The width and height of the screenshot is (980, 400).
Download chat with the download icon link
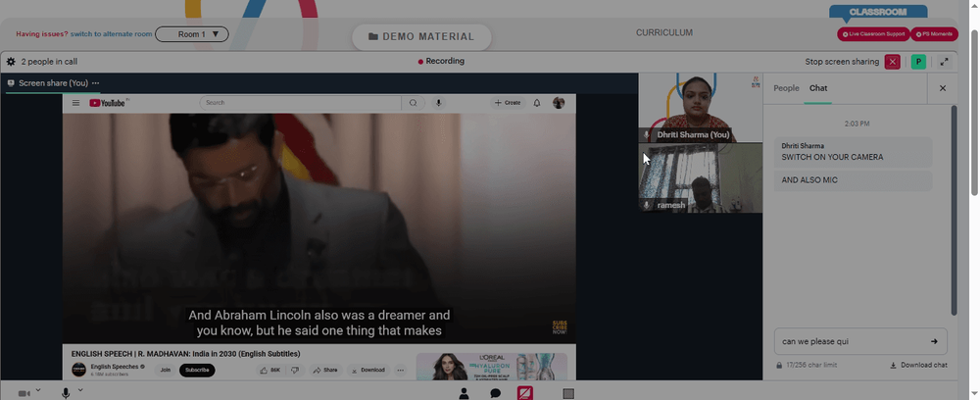click(918, 365)
